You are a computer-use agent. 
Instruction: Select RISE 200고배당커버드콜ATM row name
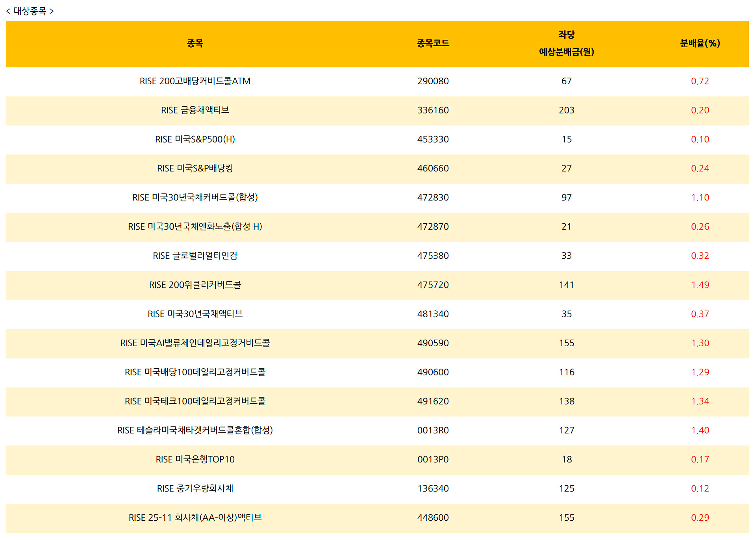pyautogui.click(x=195, y=81)
